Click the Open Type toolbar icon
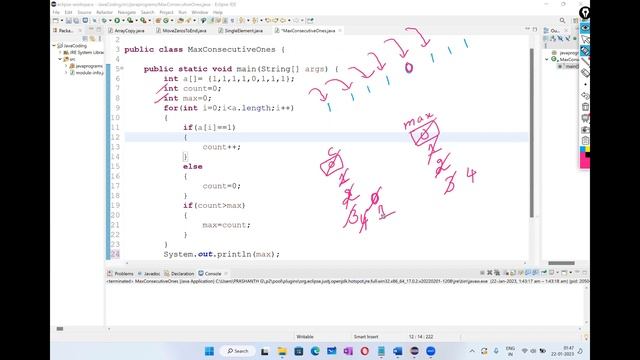Viewport: 640px width, 360px height. click(x=180, y=20)
